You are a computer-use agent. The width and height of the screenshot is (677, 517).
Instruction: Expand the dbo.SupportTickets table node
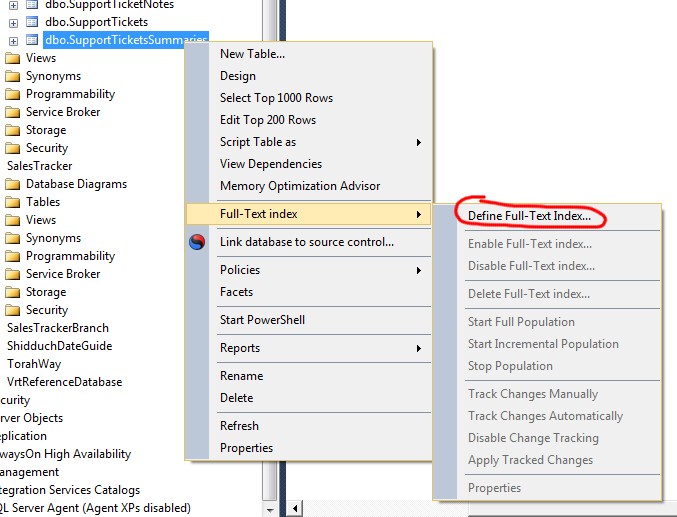(x=13, y=23)
